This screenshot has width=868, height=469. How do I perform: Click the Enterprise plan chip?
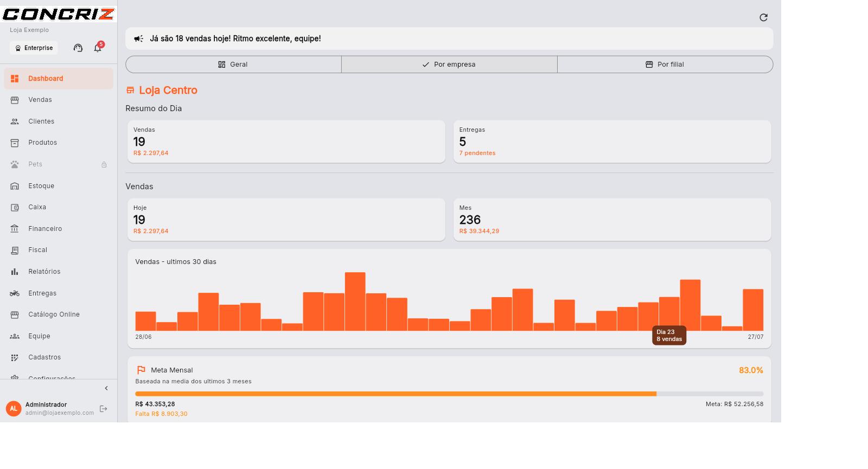(34, 48)
